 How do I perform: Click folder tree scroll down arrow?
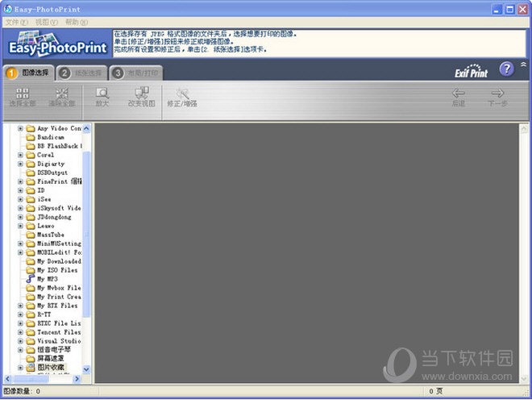[x=86, y=369]
